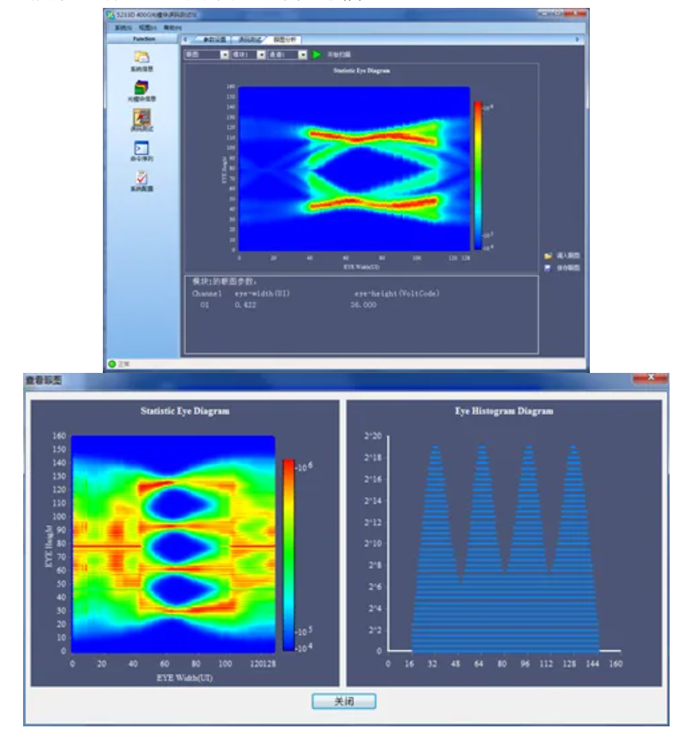Expand the 通道1 channel dropdown
This screenshot has height=730, width=700.
click(303, 55)
